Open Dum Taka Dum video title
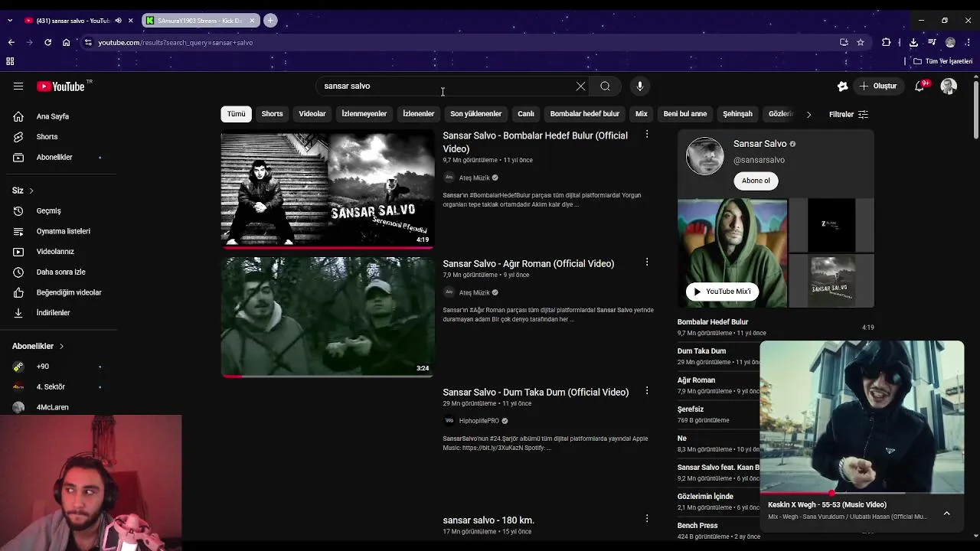980x551 pixels. coord(536,393)
